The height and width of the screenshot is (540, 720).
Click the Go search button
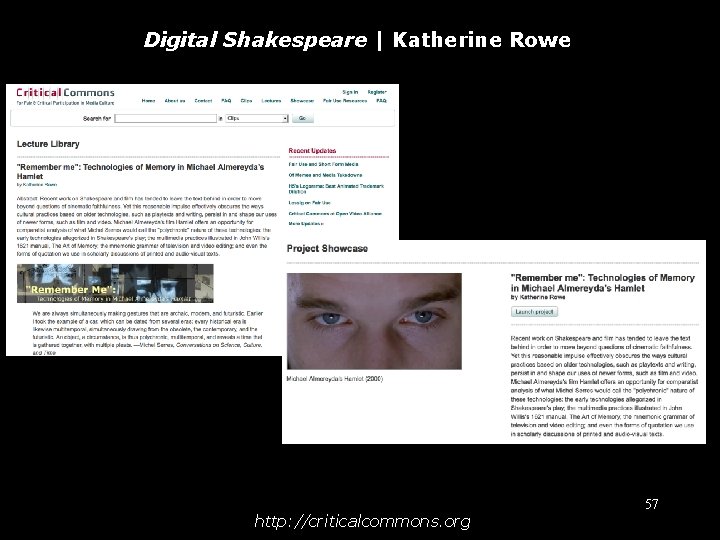click(x=303, y=118)
